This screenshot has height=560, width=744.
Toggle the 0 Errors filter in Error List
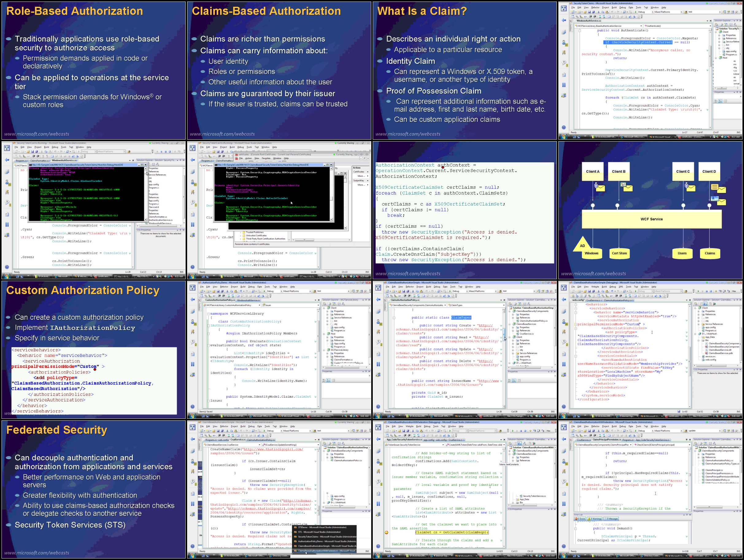pos(581,519)
